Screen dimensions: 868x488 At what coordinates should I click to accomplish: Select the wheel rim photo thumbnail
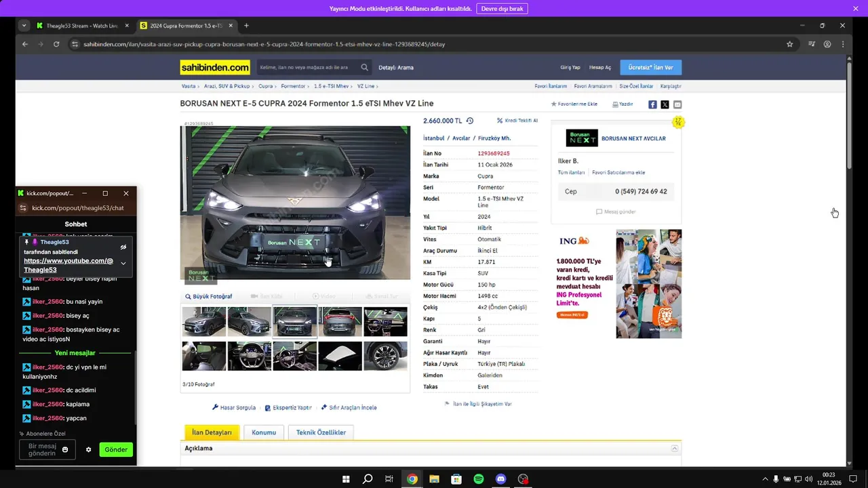[386, 356]
